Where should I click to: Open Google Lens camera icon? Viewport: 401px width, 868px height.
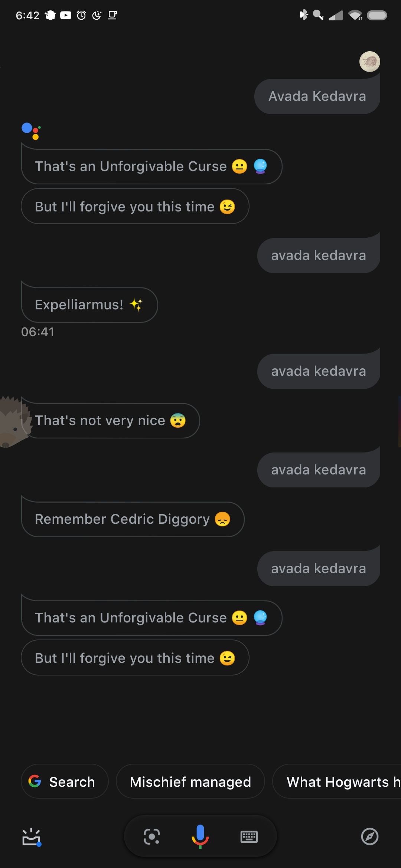pos(151,836)
